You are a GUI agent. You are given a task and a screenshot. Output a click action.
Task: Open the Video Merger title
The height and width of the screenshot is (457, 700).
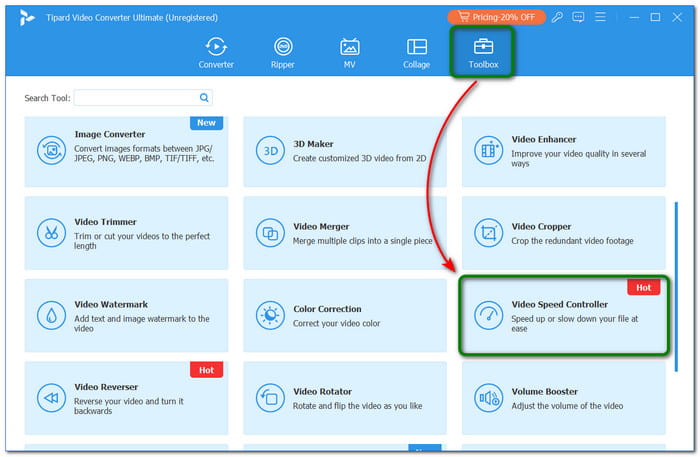coord(321,226)
